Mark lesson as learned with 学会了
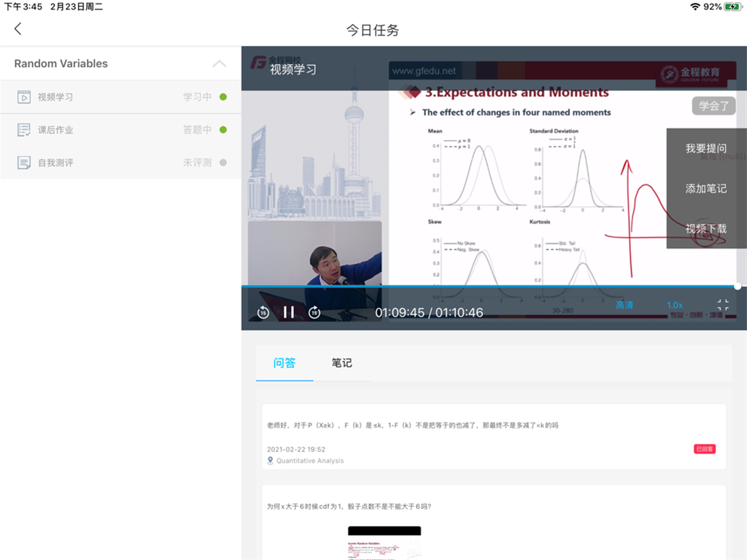This screenshot has width=747, height=560. (713, 106)
